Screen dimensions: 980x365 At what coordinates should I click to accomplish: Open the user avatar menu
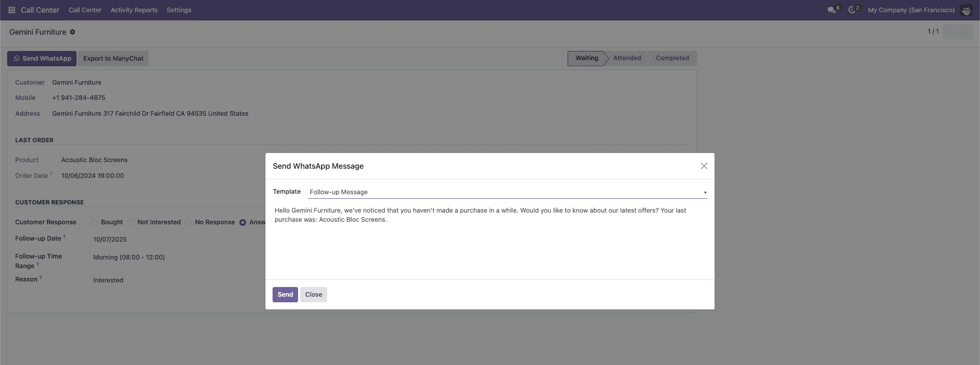(x=966, y=10)
